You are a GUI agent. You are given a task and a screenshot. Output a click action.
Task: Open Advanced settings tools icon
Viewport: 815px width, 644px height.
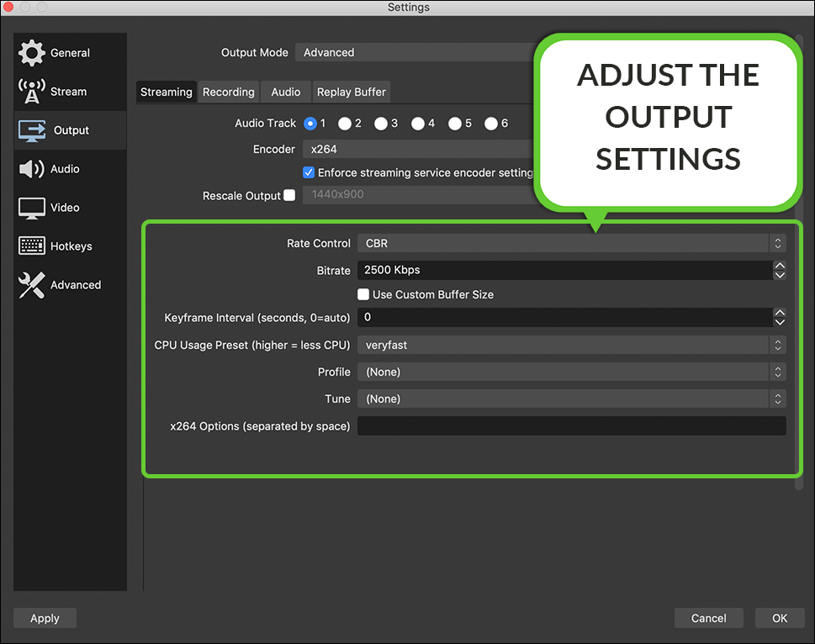(x=32, y=285)
